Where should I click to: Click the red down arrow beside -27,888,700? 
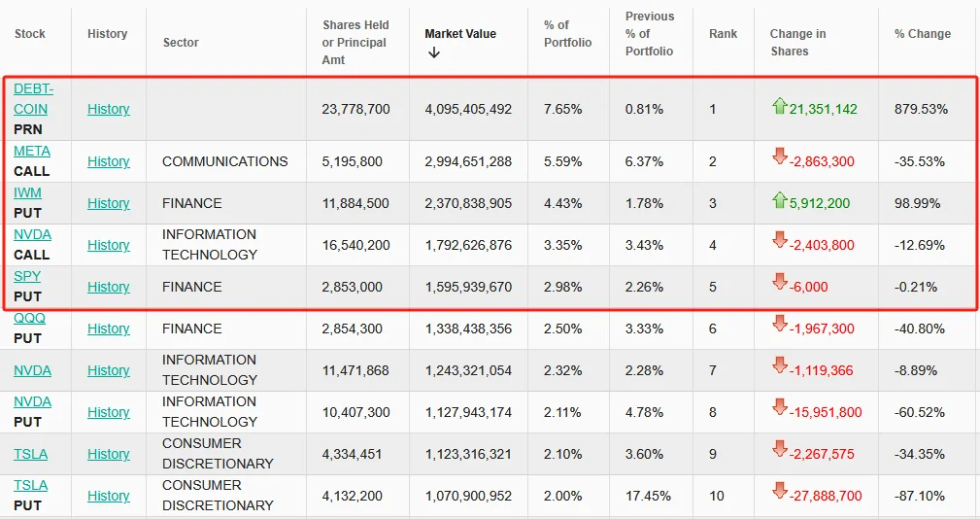(x=778, y=492)
